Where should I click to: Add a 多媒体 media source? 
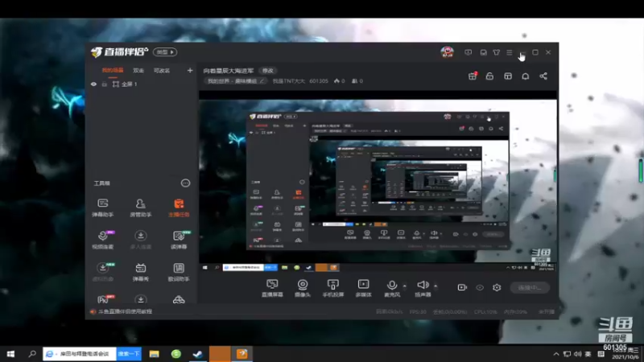(364, 288)
